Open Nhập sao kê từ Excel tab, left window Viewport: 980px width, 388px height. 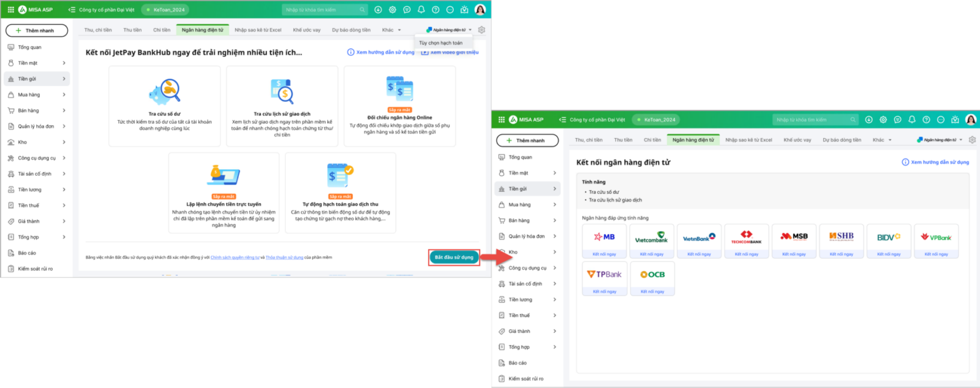(258, 30)
